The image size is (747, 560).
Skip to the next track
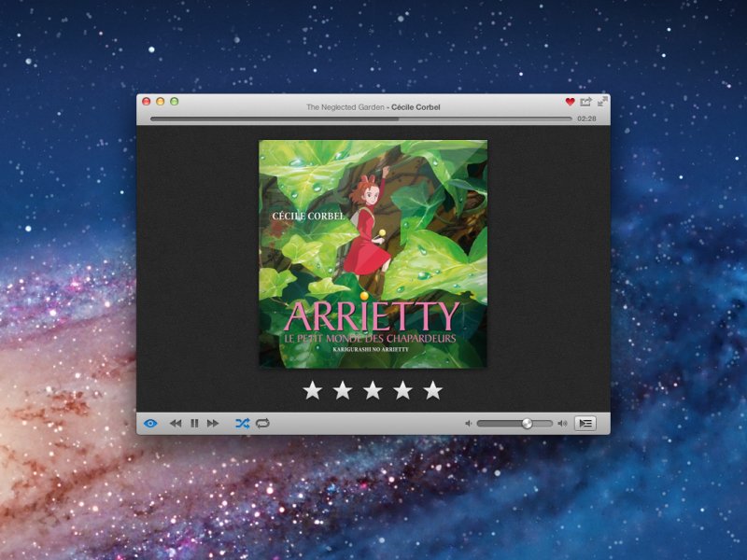213,424
